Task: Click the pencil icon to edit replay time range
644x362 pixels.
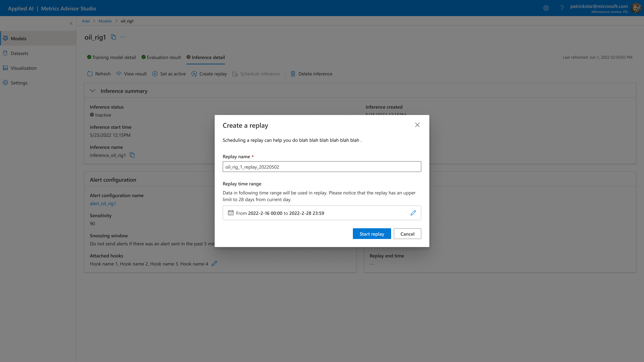Action: (x=413, y=213)
